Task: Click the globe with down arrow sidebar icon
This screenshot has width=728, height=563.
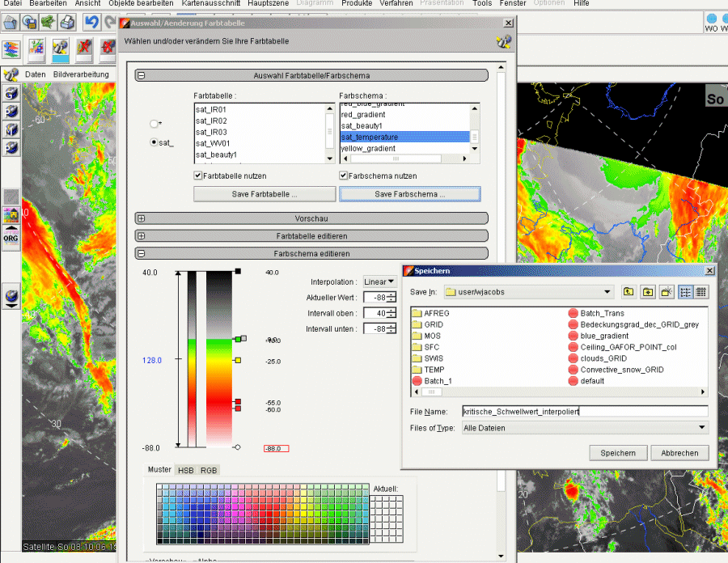Action: pos(11,297)
